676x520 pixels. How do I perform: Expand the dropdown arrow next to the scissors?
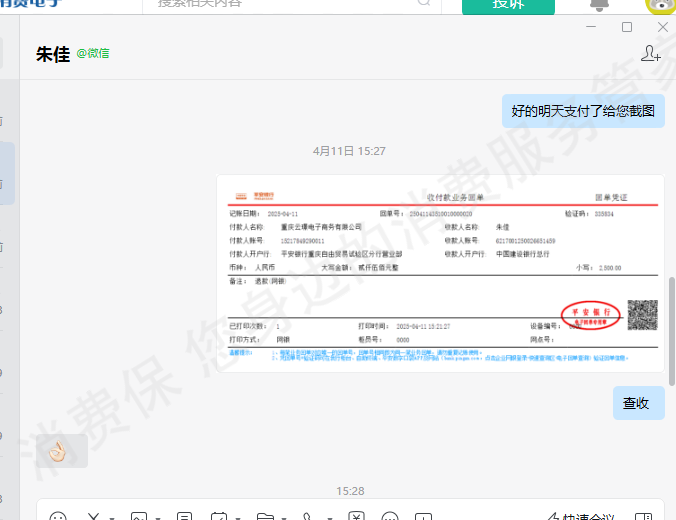110,517
